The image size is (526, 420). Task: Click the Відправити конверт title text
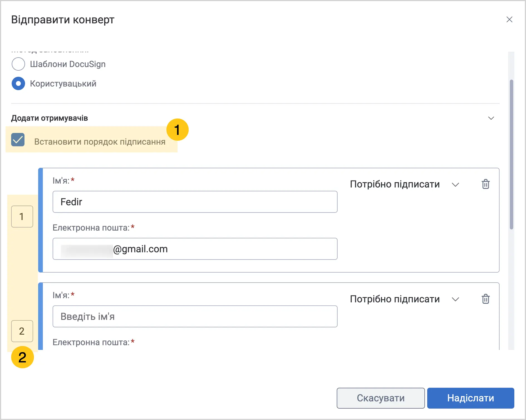point(63,20)
